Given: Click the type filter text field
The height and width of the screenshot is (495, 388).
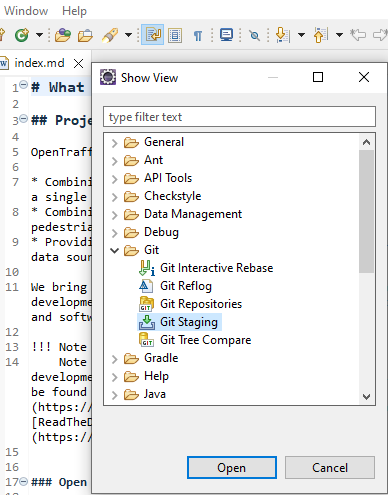Looking at the screenshot, I should pyautogui.click(x=239, y=117).
